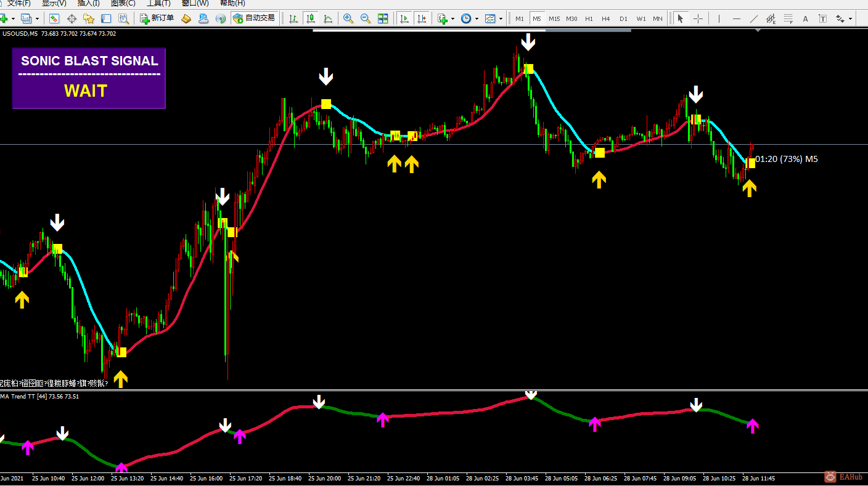
Task: Open the 显示(V) menu
Action: pyautogui.click(x=54, y=3)
